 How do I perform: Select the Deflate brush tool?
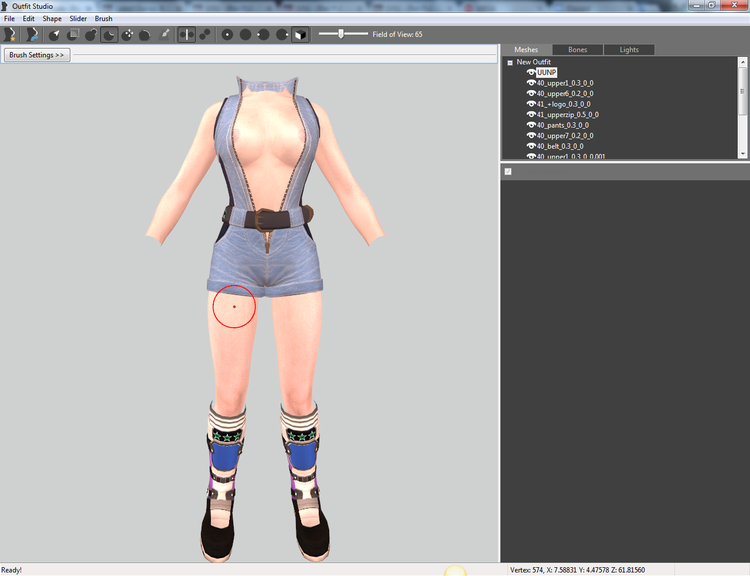[x=109, y=34]
